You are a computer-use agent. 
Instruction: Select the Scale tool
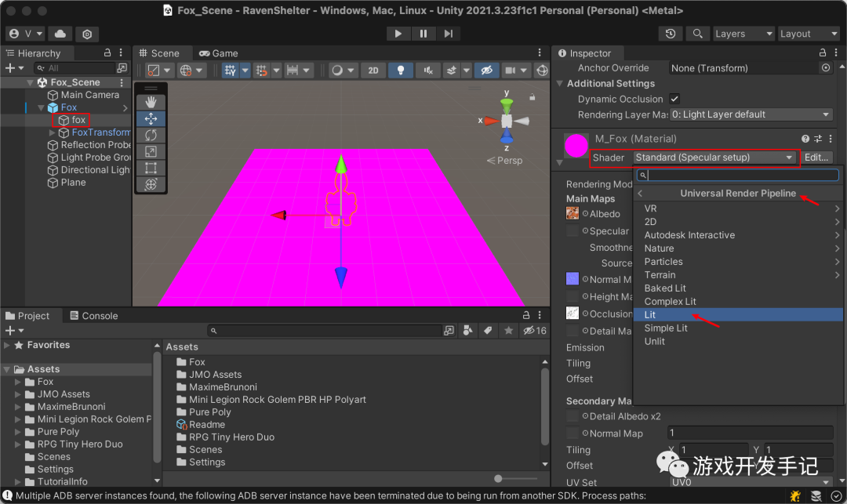pyautogui.click(x=151, y=151)
